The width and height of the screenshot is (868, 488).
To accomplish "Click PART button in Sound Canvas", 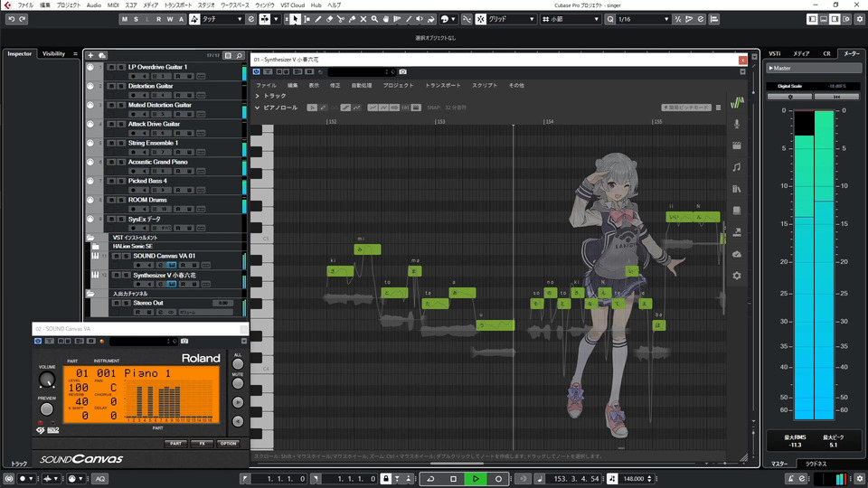I will coord(175,444).
